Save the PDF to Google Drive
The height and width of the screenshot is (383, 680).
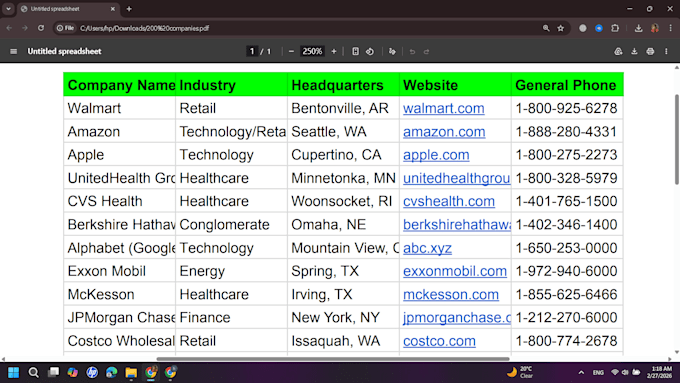coord(618,51)
